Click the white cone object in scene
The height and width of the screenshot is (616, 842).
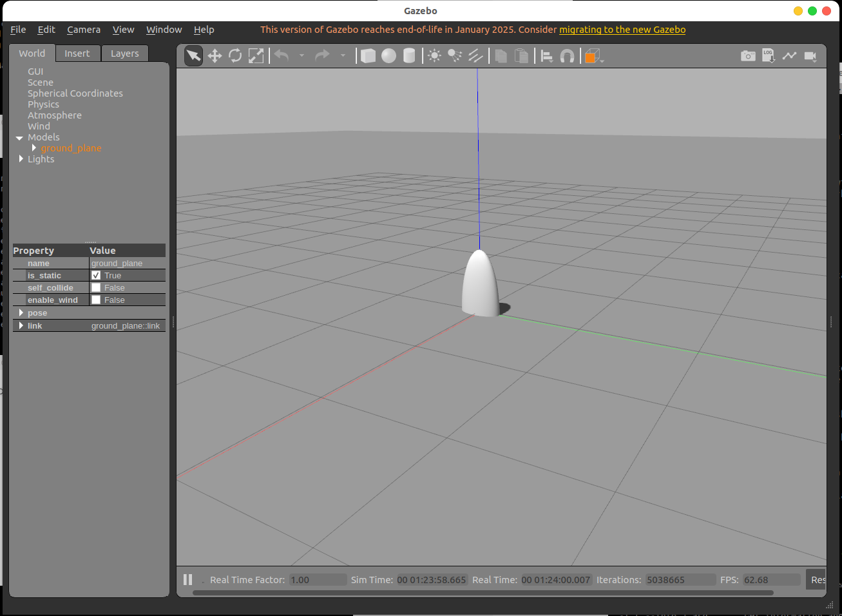(481, 285)
